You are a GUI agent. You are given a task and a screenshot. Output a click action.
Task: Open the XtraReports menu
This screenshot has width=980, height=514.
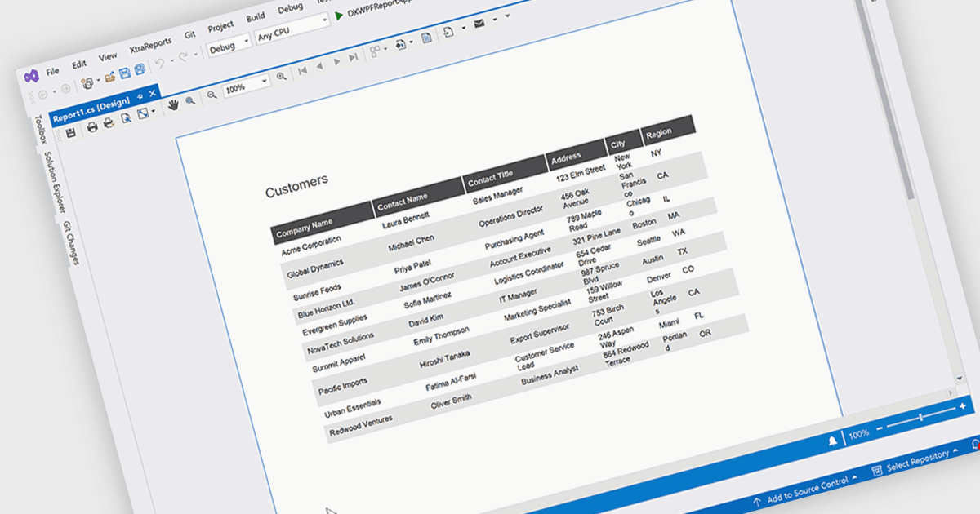coord(150,46)
